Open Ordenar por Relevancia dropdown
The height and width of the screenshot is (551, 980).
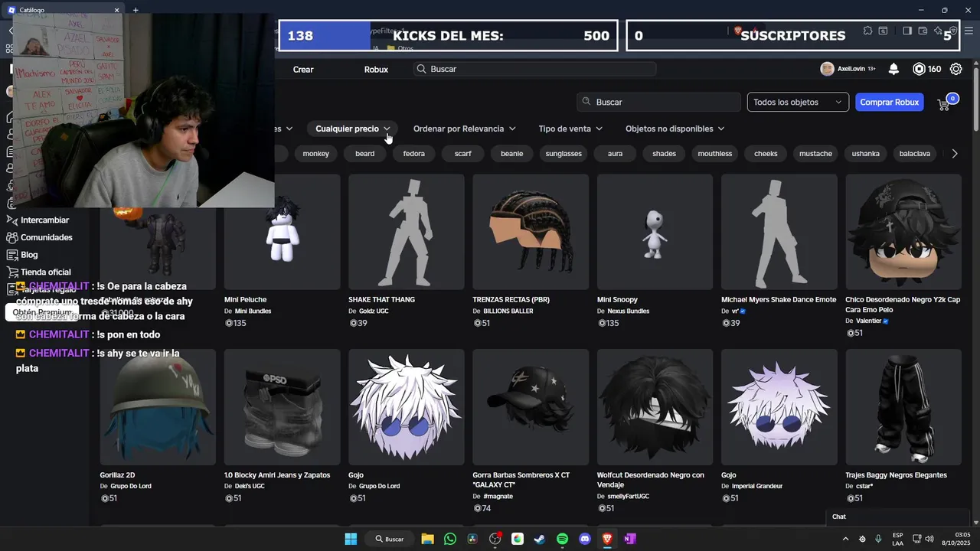[464, 129]
